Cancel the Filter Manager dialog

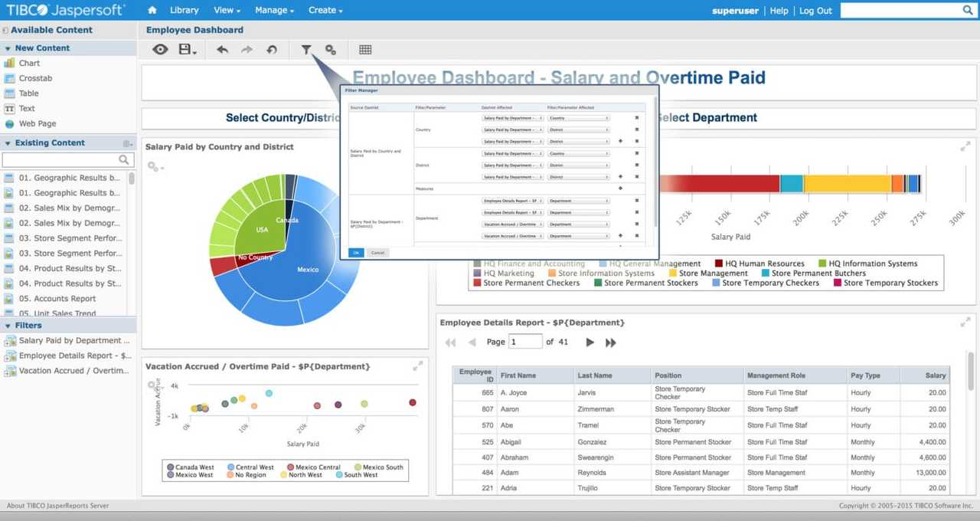coord(377,252)
